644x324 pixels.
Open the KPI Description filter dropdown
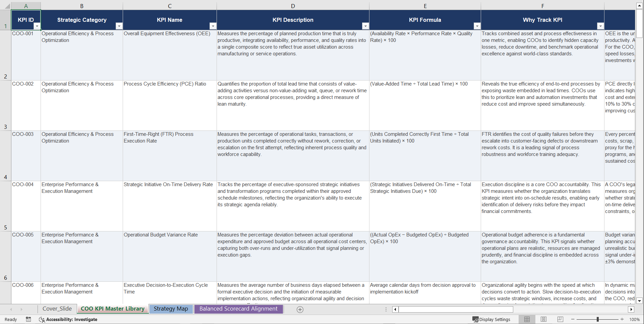[x=365, y=26]
